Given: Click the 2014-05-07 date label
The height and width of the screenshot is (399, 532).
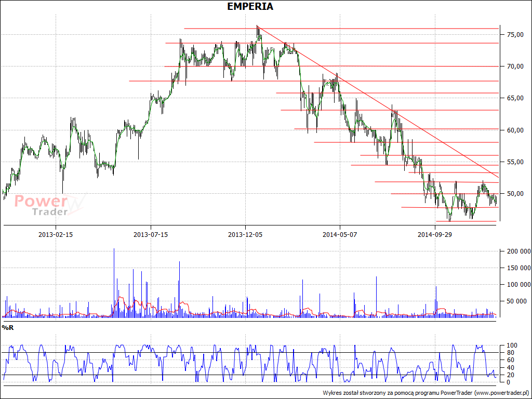Looking at the screenshot, I should tap(340, 234).
